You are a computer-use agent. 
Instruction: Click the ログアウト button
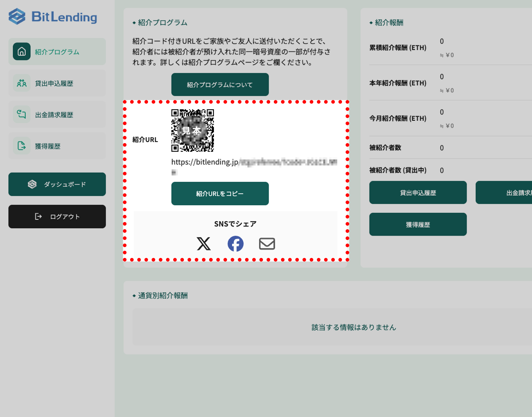(57, 216)
